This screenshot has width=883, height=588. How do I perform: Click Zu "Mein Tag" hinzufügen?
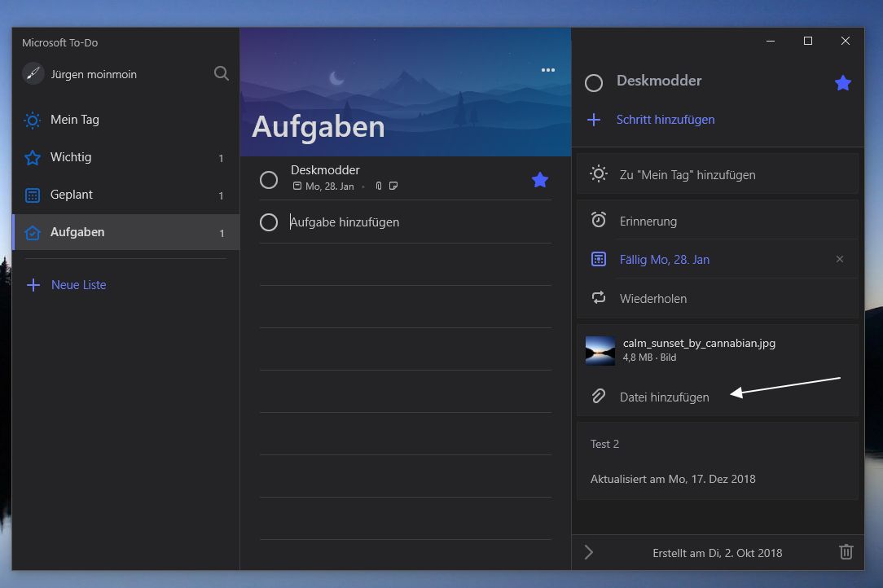[x=718, y=174]
